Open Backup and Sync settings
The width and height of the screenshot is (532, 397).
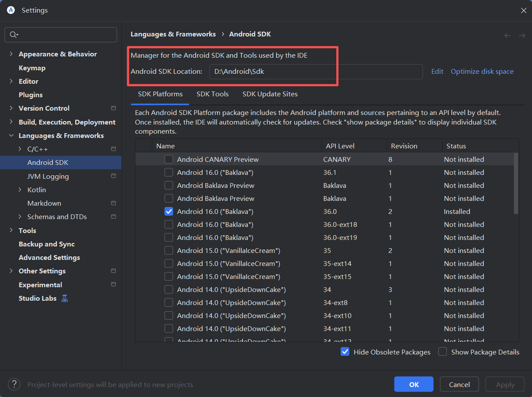[x=46, y=244]
